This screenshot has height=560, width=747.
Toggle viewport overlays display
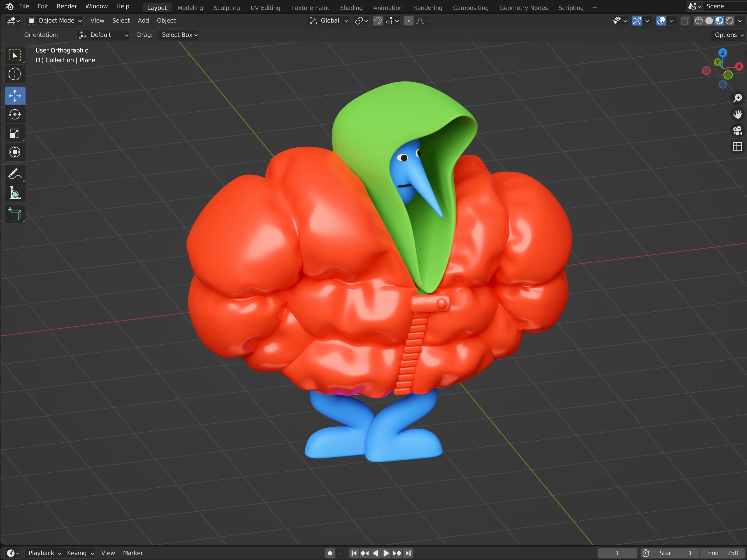tap(661, 21)
